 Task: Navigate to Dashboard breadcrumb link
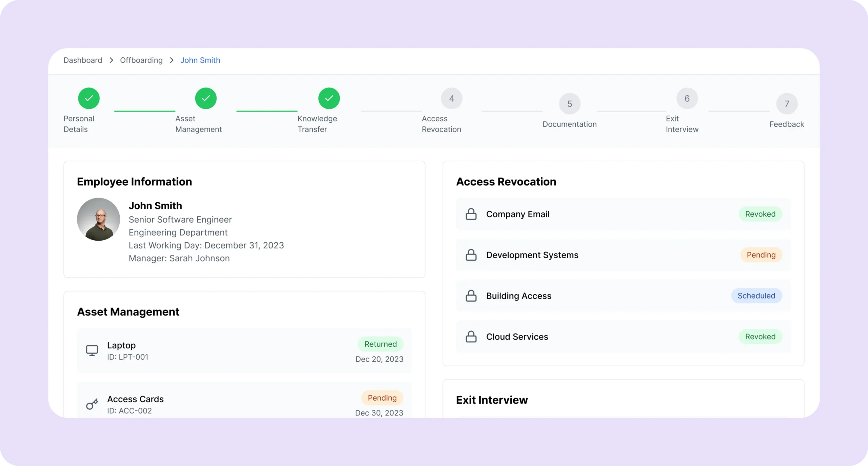coord(83,60)
